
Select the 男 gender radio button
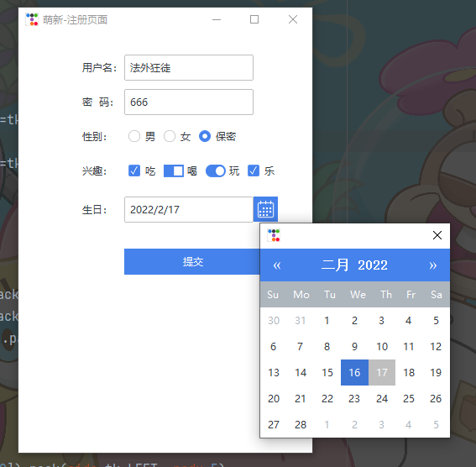(134, 136)
